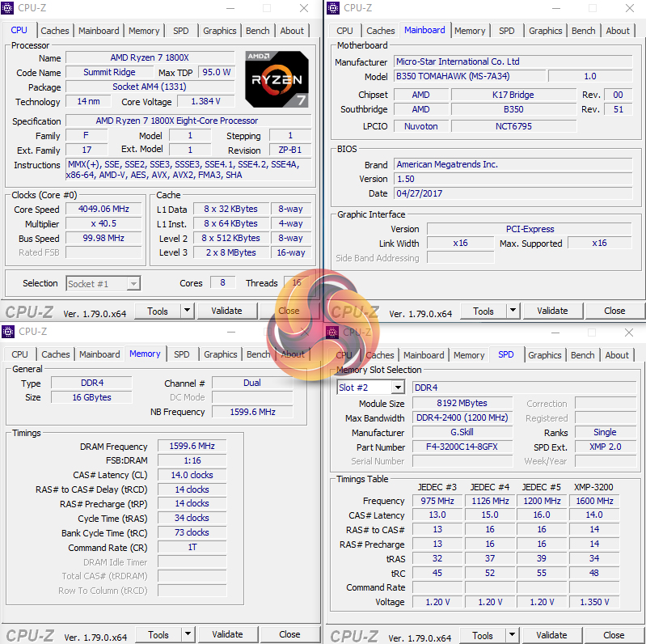Viewport: 646px width, 644px height.
Task: Open the Tools dropdown arrow in the SPD window
Action: tap(512, 635)
